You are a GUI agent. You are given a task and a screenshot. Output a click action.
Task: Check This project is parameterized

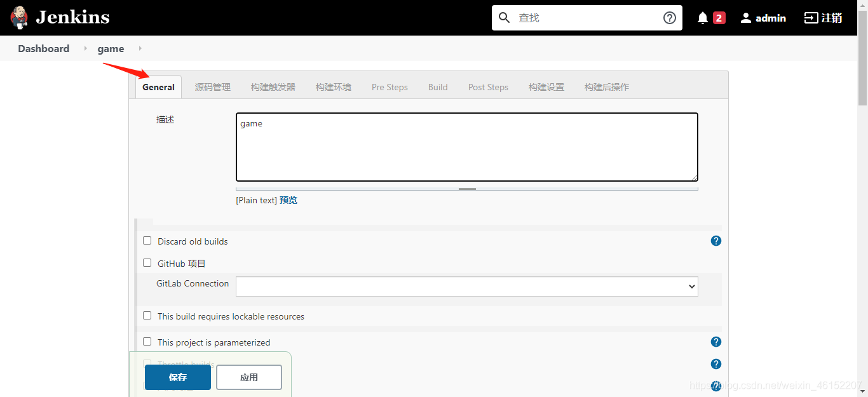point(147,342)
